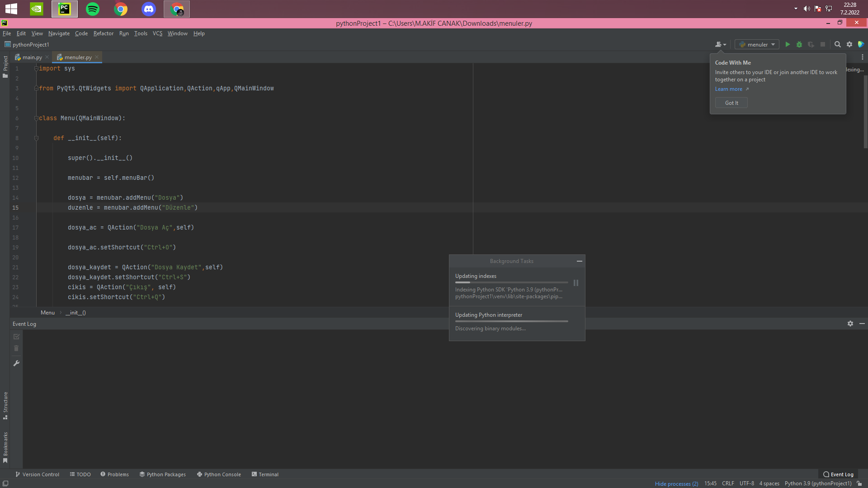Start debugging with the bug icon

[x=799, y=44]
